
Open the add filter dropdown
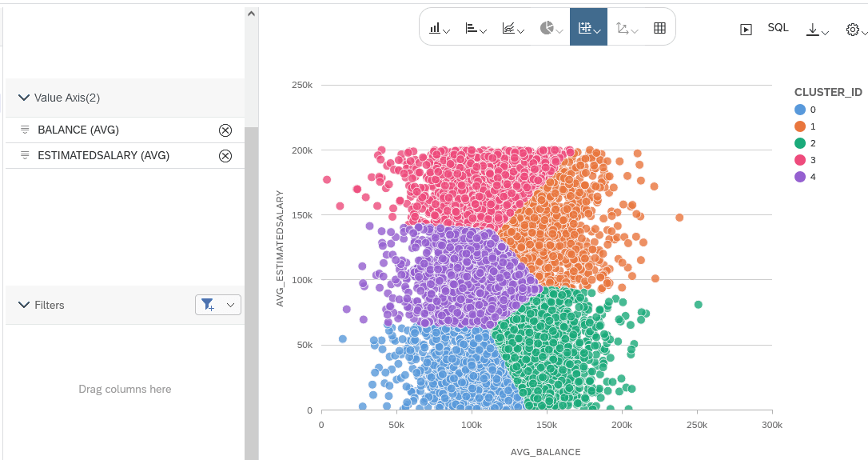[x=231, y=305]
